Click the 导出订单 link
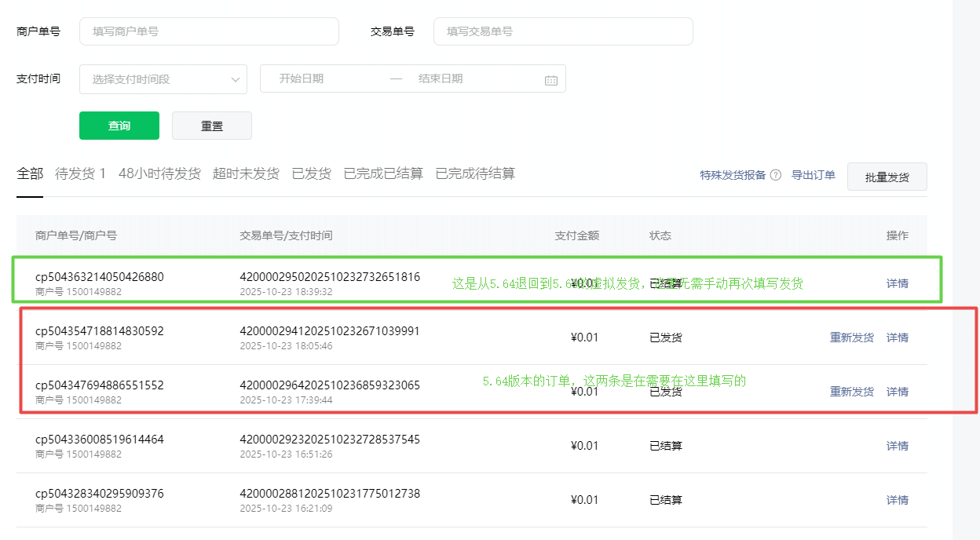This screenshot has height=540, width=980. click(x=813, y=175)
